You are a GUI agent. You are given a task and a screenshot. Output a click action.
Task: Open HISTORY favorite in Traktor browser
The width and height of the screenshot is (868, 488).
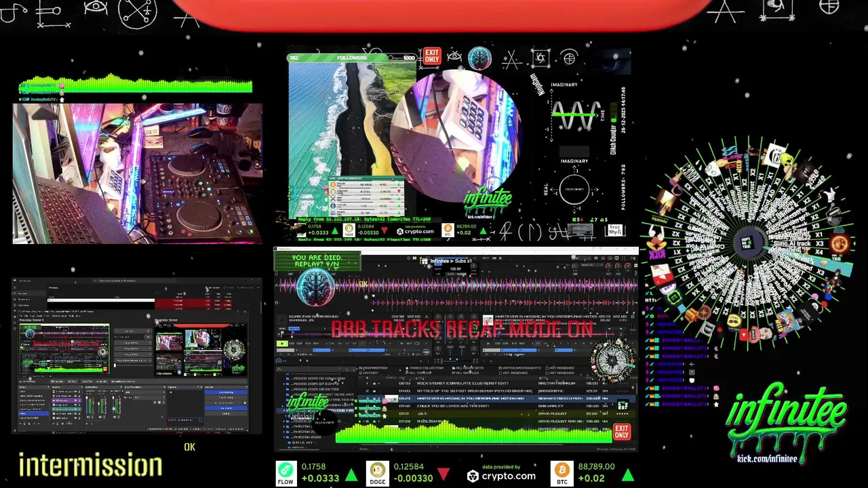[x=368, y=373]
